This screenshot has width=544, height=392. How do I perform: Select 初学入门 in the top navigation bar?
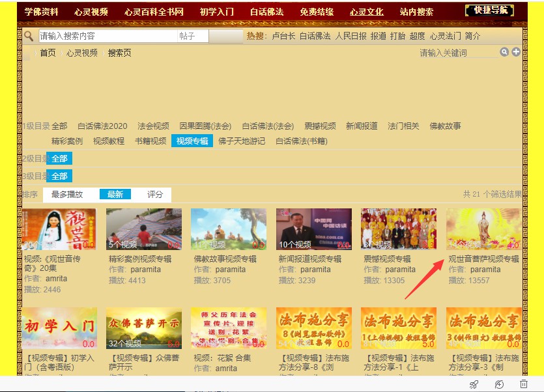pos(217,12)
